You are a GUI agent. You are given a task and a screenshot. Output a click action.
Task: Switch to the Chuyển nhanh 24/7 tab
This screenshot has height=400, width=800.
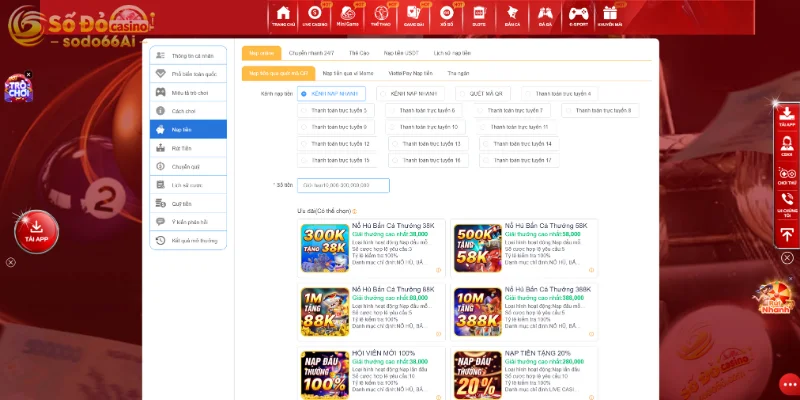[311, 52]
